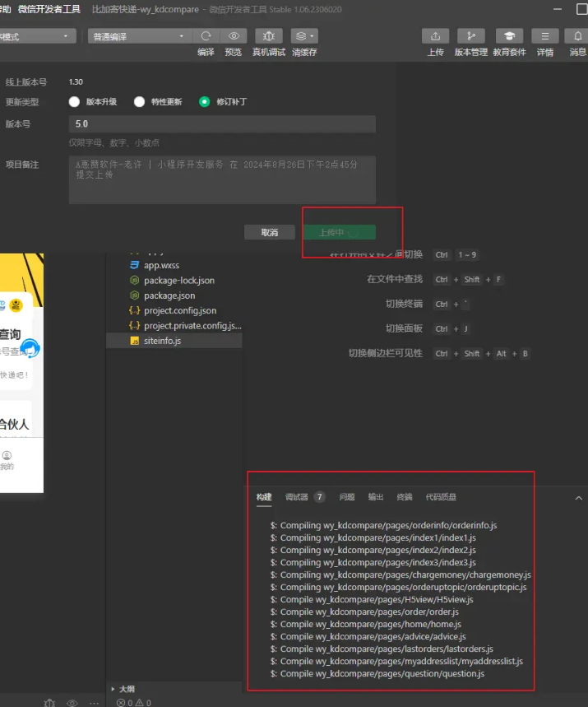Click bug icon in bottom status bar

49,703
